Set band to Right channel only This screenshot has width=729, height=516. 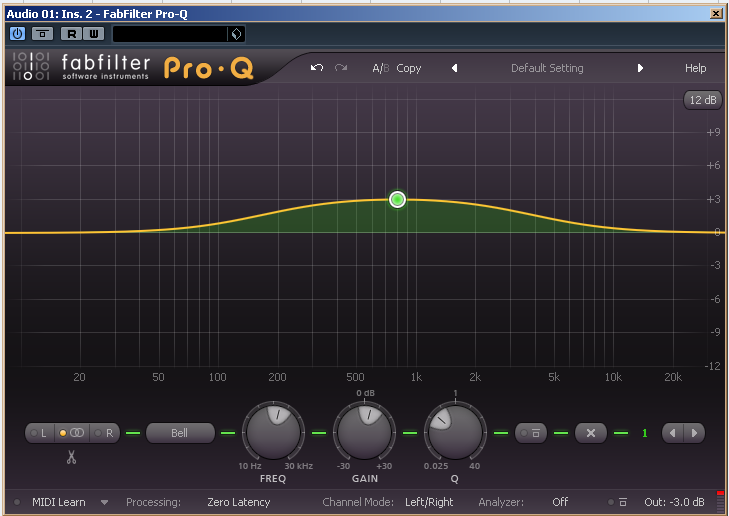coord(105,433)
